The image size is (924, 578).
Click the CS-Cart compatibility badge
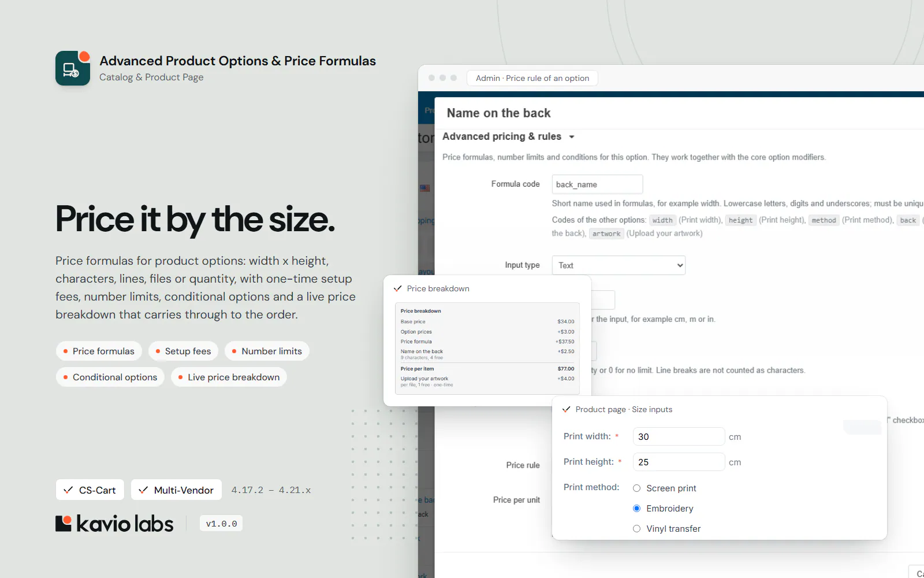[90, 490]
